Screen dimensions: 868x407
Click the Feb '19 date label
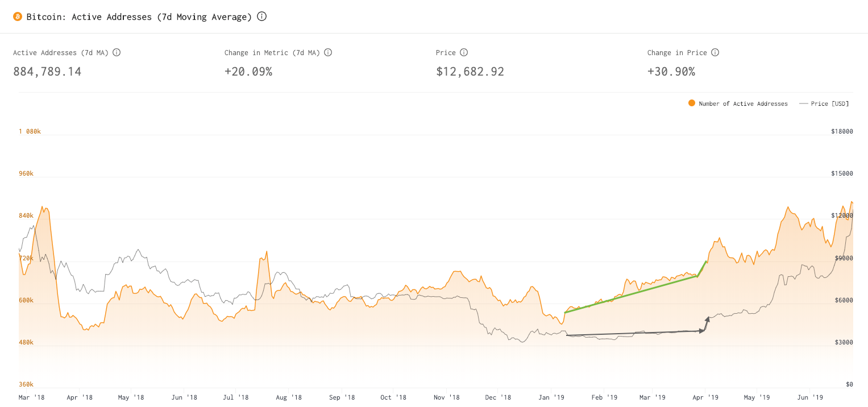coord(604,397)
